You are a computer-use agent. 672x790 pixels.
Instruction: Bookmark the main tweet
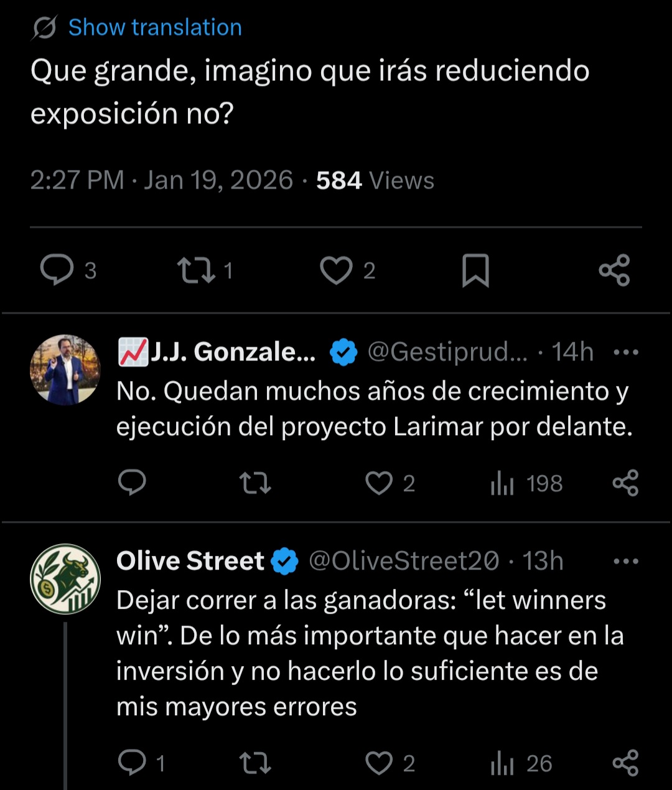click(475, 271)
